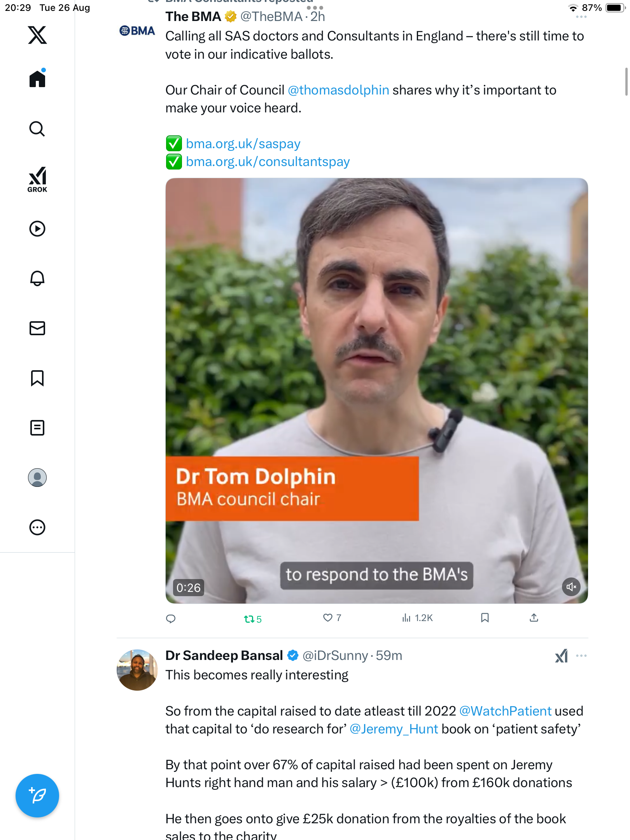
Task: Open more options on Sandeep Bansal's tweet
Action: click(x=581, y=656)
